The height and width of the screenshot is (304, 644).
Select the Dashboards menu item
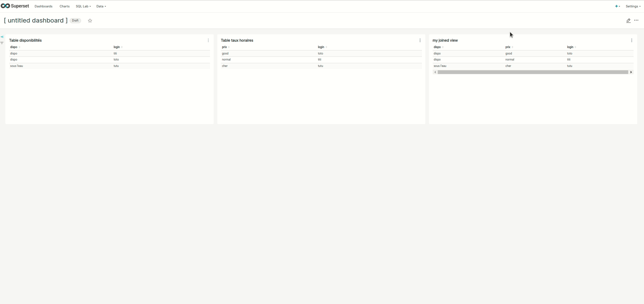click(43, 6)
